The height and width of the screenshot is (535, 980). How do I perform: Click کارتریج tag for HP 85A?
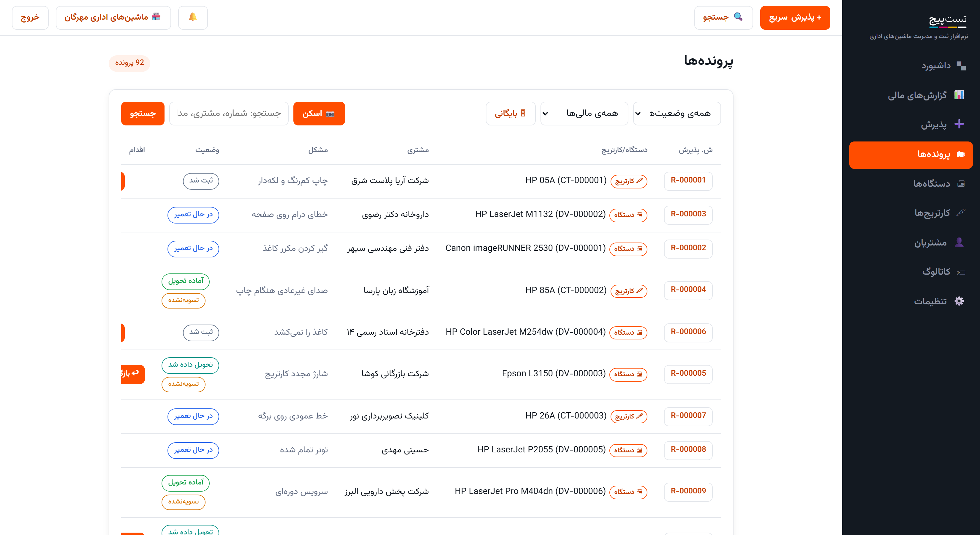coord(628,291)
